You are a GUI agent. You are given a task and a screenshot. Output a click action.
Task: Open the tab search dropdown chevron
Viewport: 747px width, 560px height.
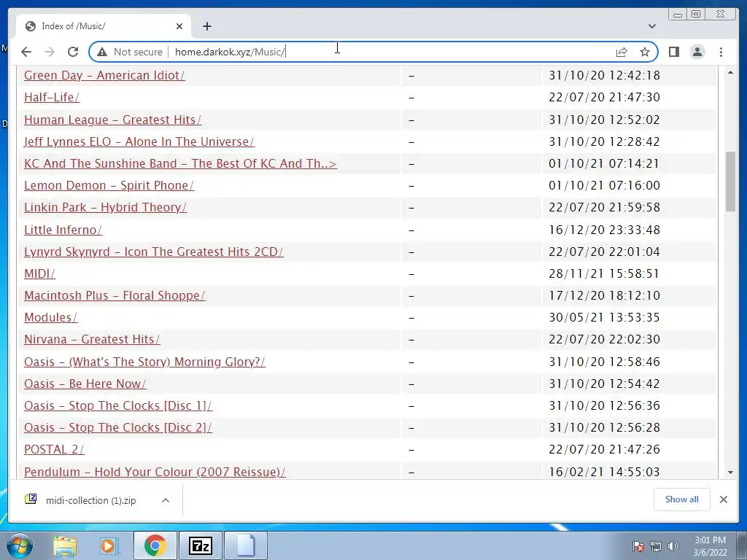point(652,26)
